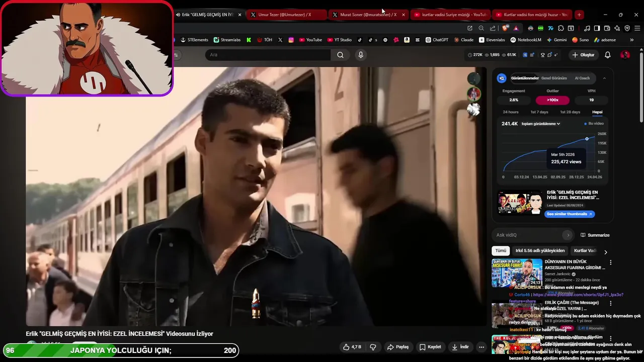
Task: Switch to Umur Tezer X tab
Action: [x=287, y=15]
